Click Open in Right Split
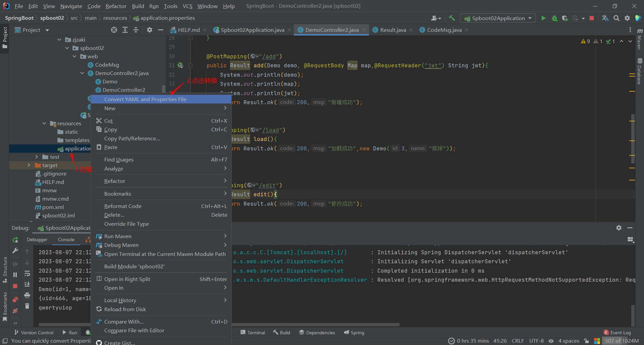Viewport: 644px width, 345px height. [x=161, y=279]
